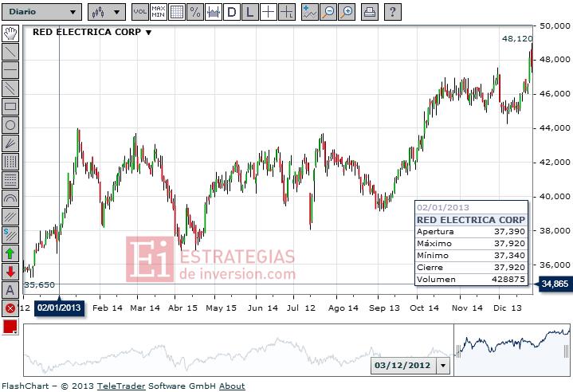Image resolution: width=573 pixels, height=392 pixels.
Task: Click the 03/12/2012 date field
Action: point(403,366)
